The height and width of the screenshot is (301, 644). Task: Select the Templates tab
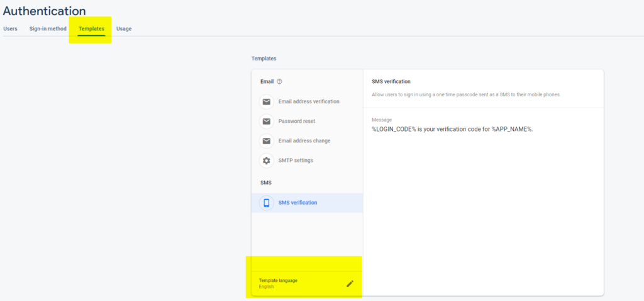coord(92,29)
